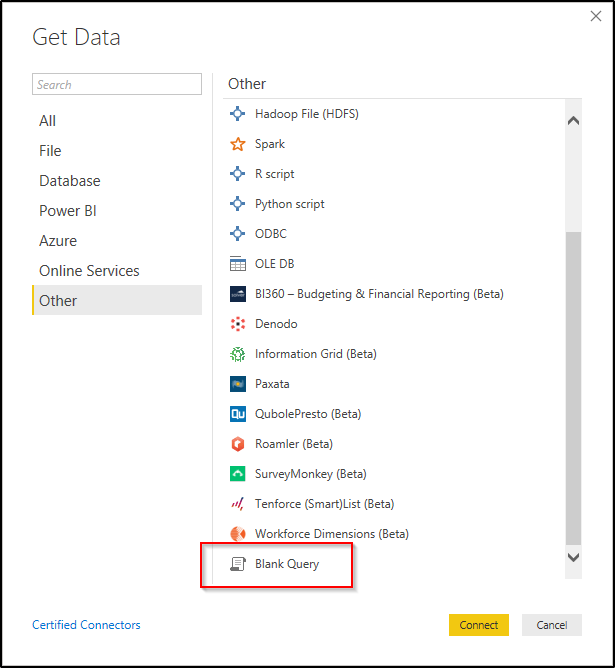Click the R script connector icon
615x668 pixels.
click(238, 174)
